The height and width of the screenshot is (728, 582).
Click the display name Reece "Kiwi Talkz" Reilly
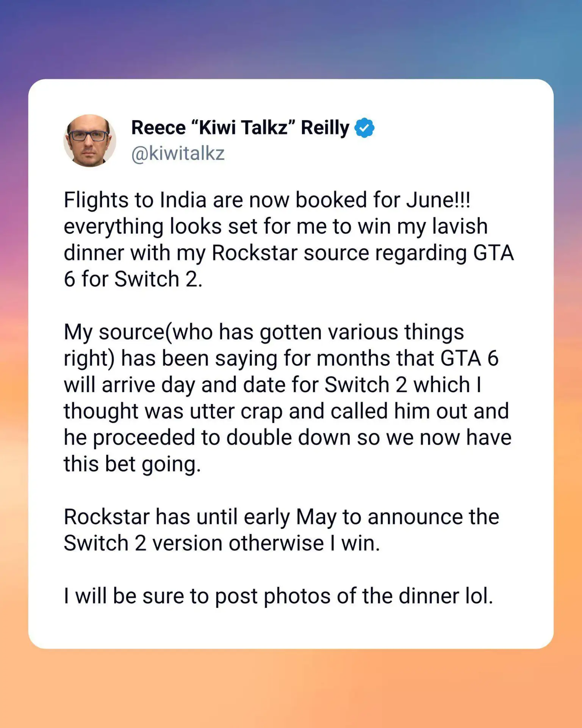pos(240,128)
